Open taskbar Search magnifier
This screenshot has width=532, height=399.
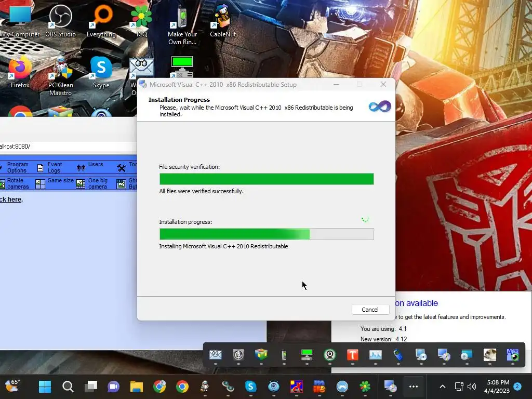pyautogui.click(x=68, y=387)
